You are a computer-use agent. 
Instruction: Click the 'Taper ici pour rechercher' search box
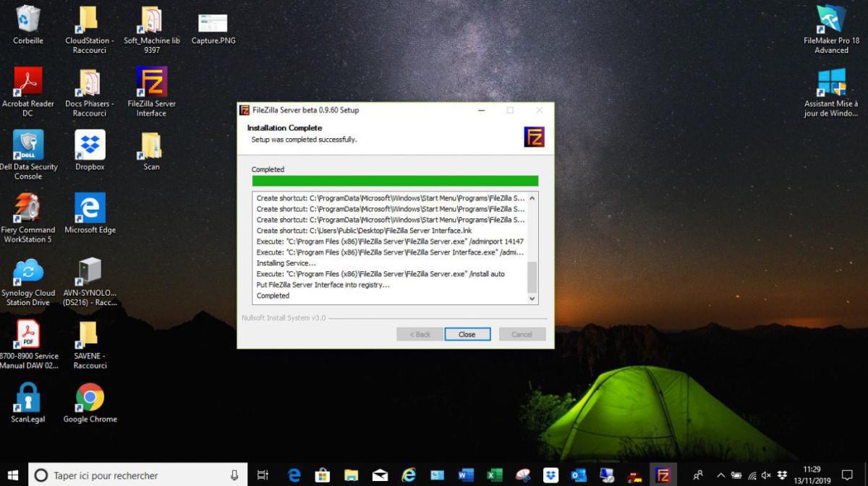tap(139, 475)
